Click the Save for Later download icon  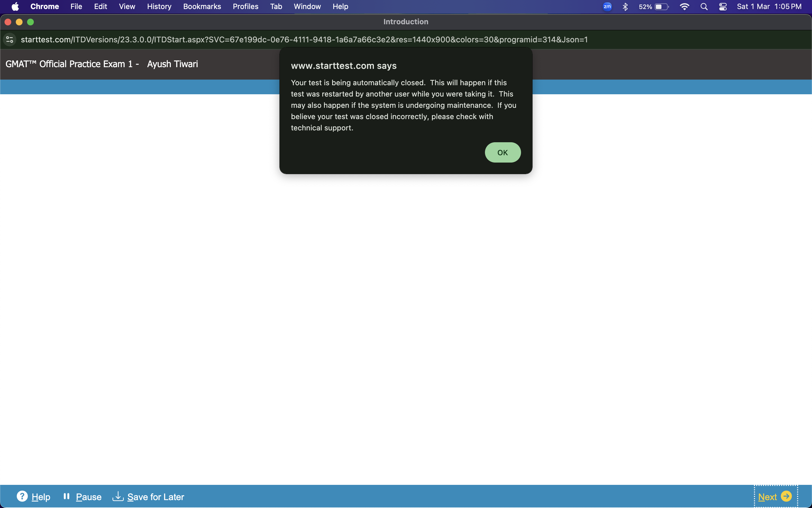118,496
